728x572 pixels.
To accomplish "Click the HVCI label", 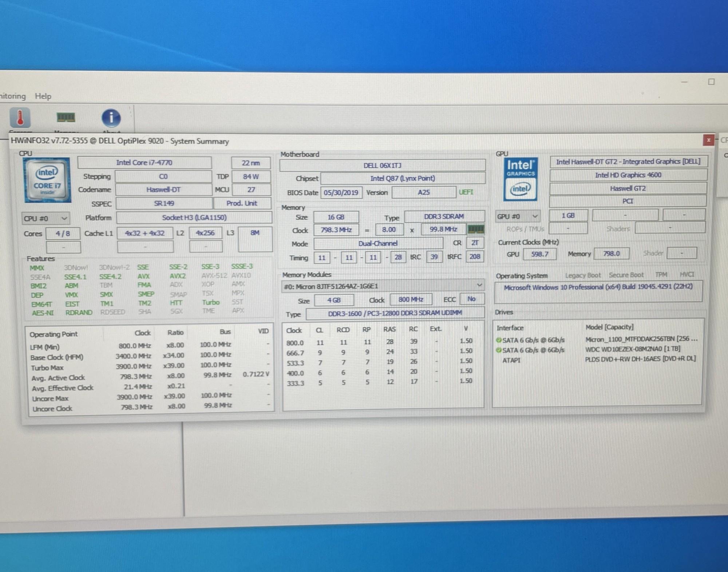I will coord(687,274).
